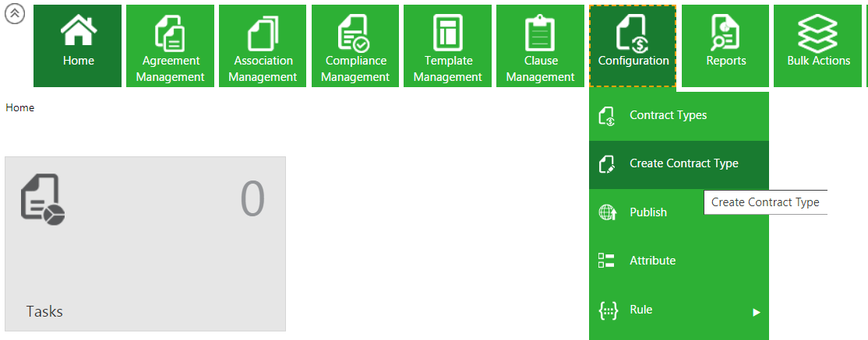Viewport: 868px width, 340px height.
Task: Click the Configuration menu tile
Action: (x=633, y=46)
